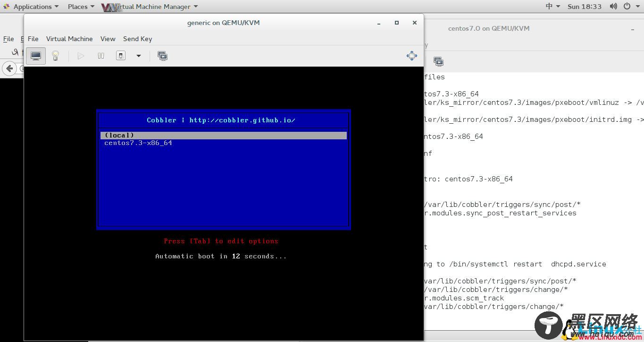Open the View menu
644x342 pixels.
(108, 39)
